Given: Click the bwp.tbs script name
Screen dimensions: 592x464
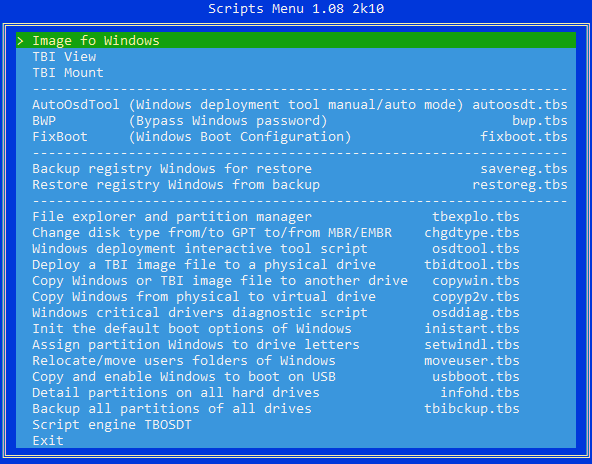Looking at the screenshot, I should 540,121.
